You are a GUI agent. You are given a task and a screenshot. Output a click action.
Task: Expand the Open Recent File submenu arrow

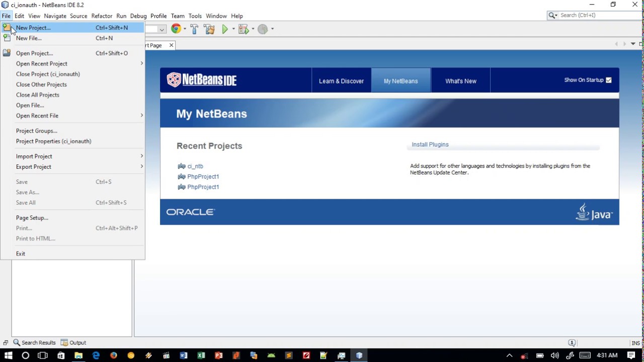141,115
